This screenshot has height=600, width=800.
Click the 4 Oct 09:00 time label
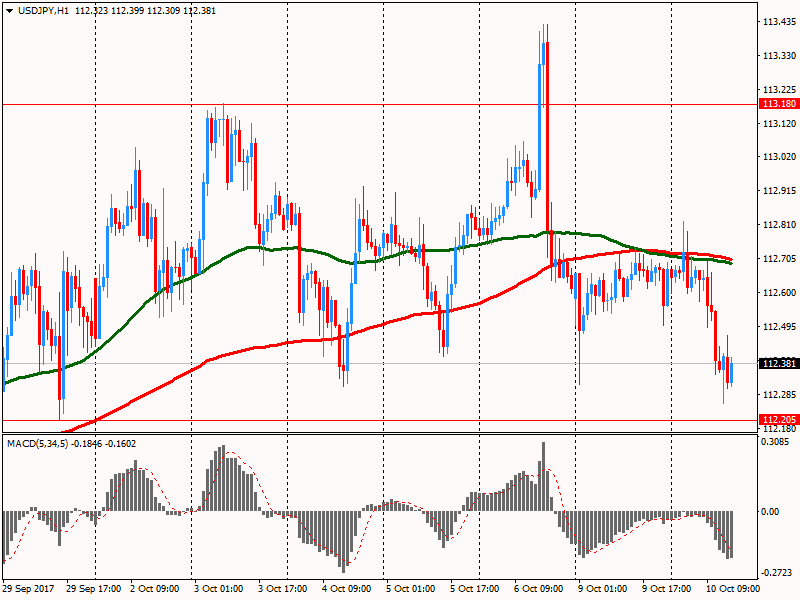(346, 589)
